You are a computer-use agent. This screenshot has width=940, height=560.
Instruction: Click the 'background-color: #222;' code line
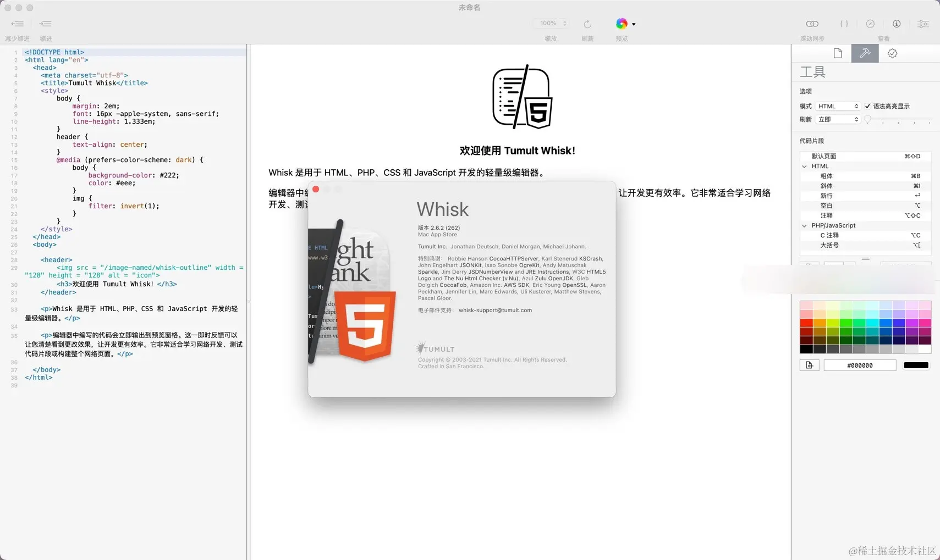tap(134, 175)
